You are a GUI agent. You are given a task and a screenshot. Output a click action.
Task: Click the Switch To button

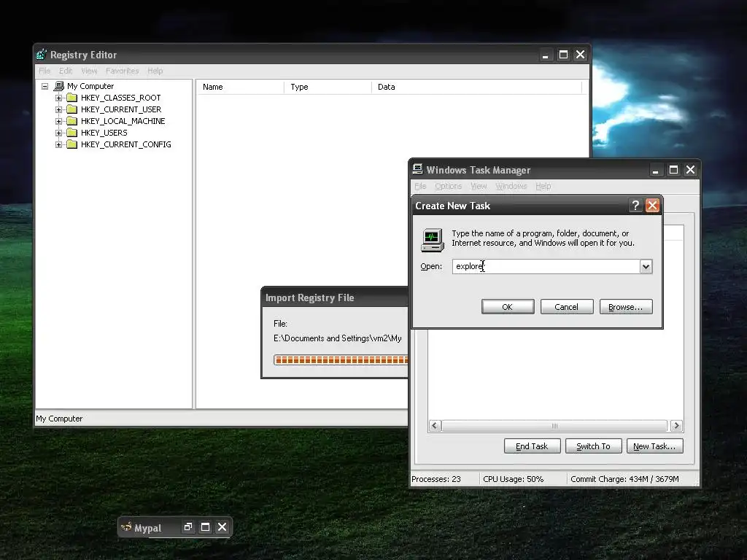(x=593, y=446)
